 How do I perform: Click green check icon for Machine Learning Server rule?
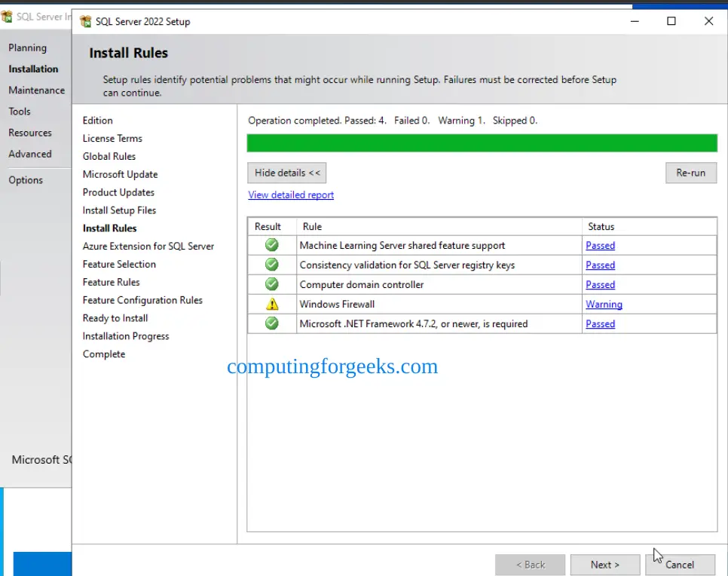click(271, 245)
